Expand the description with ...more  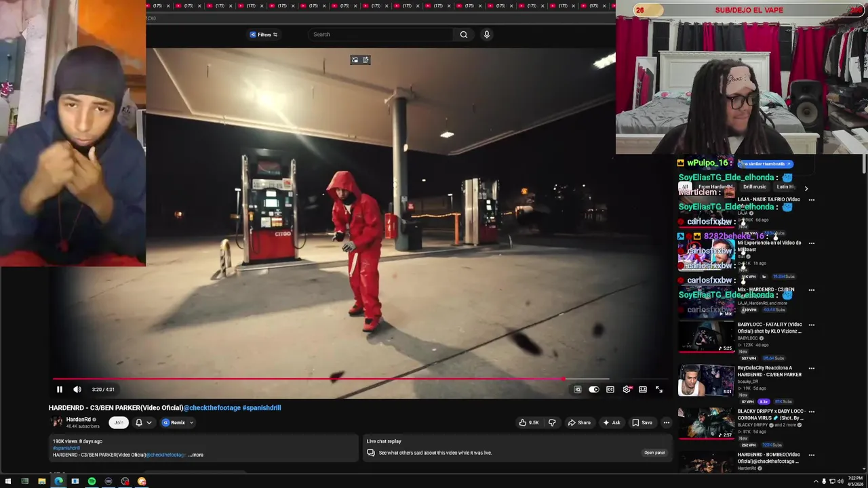coord(195,455)
